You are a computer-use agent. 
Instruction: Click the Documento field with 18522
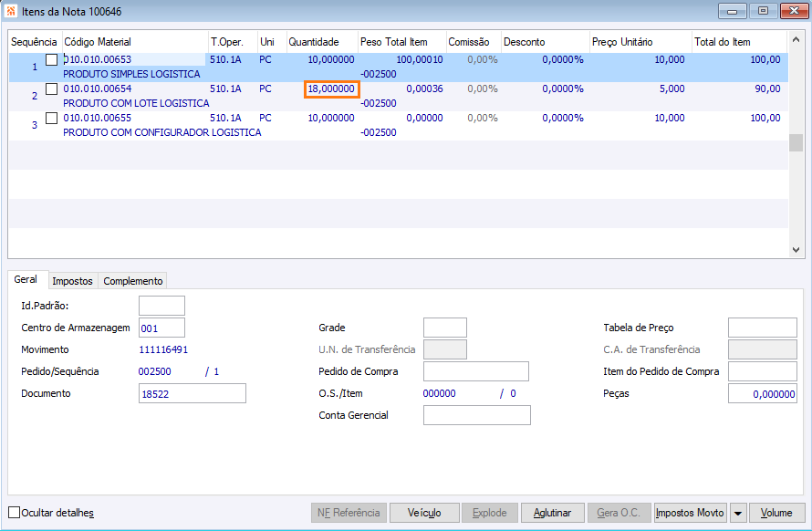pos(193,394)
